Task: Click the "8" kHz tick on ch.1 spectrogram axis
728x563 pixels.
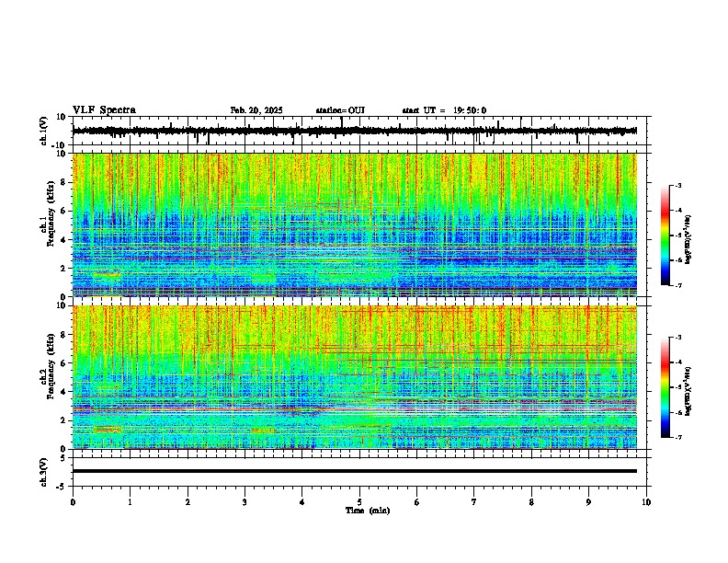Action: 64,182
